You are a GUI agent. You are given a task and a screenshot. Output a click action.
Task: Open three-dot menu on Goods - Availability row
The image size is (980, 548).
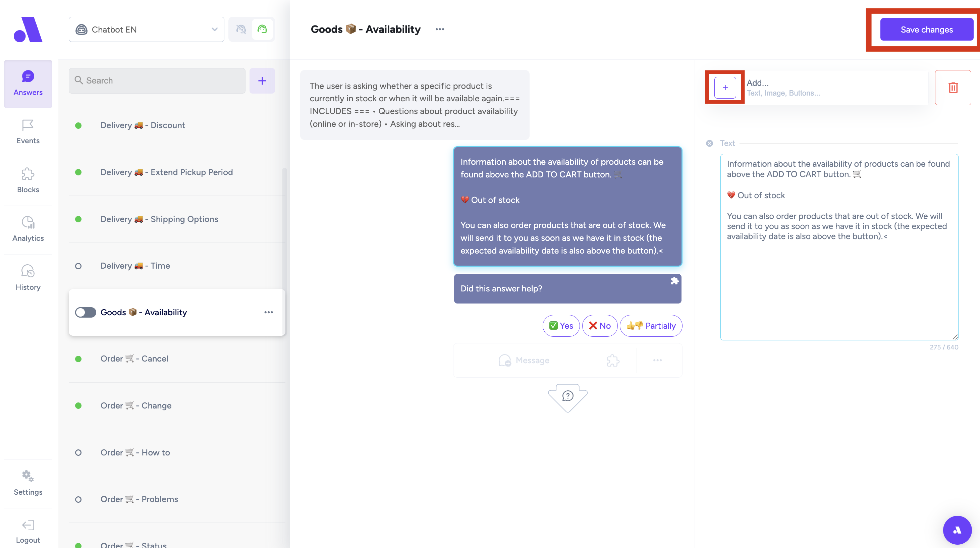pyautogui.click(x=268, y=312)
